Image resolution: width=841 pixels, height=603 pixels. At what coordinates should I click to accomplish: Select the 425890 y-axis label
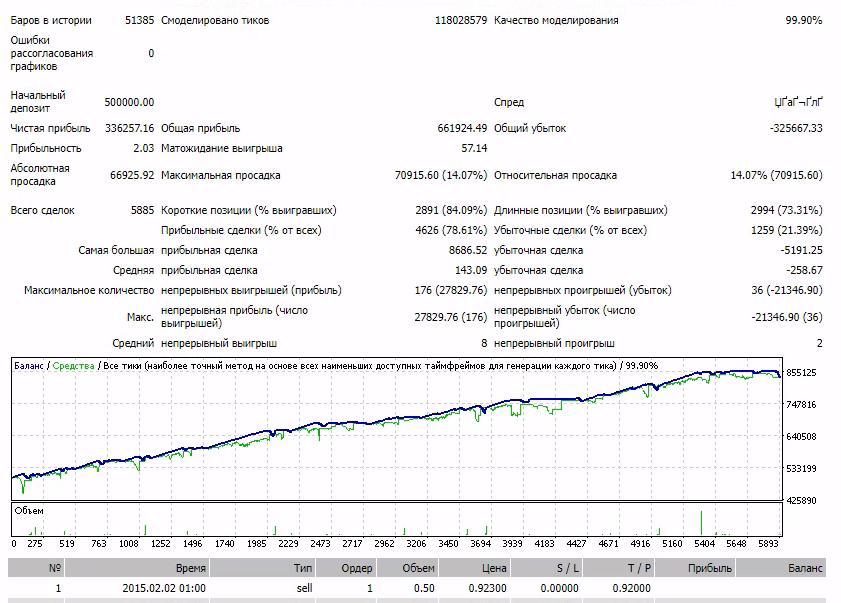(801, 501)
